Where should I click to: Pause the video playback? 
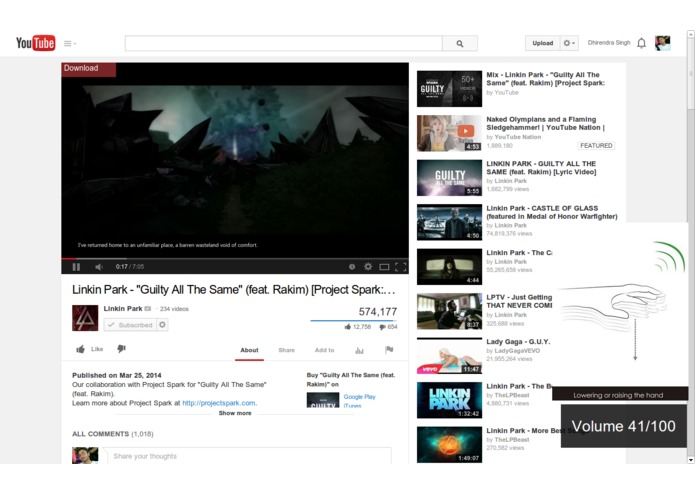76,267
